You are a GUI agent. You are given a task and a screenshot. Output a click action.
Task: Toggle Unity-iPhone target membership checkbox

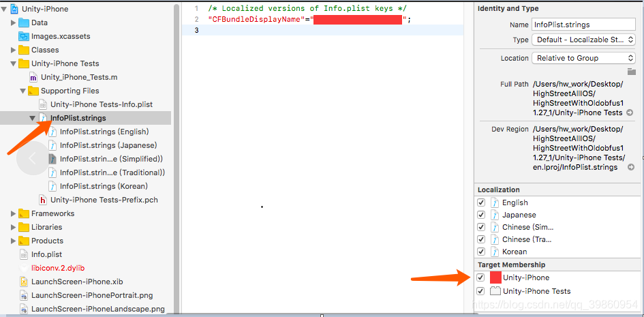[x=480, y=277]
